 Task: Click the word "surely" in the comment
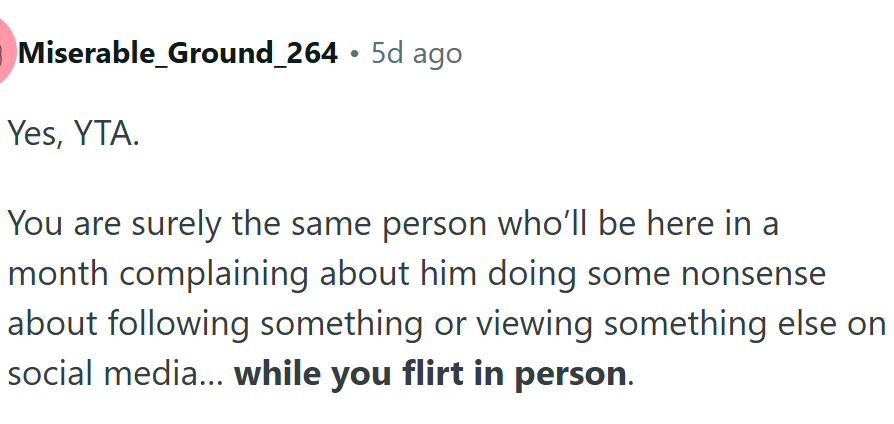click(x=176, y=225)
